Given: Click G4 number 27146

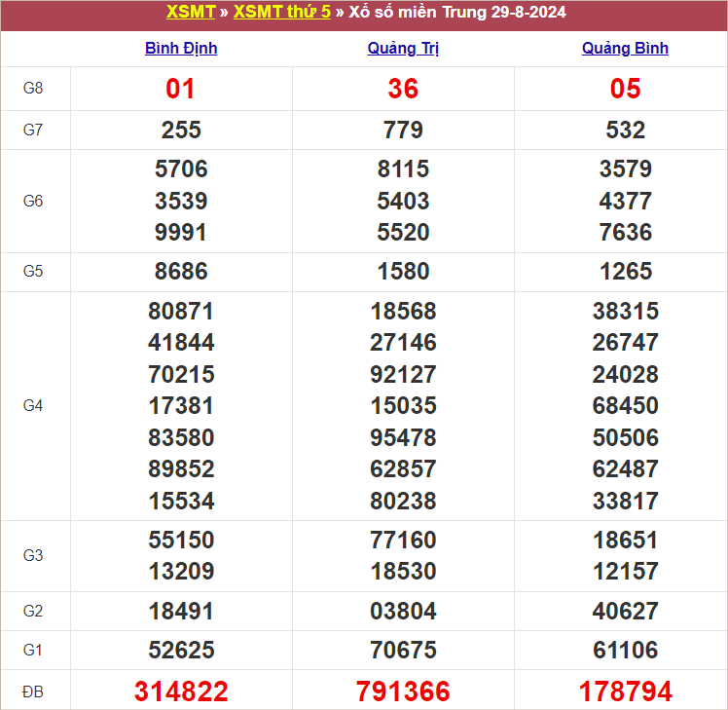Looking at the screenshot, I should point(403,343).
